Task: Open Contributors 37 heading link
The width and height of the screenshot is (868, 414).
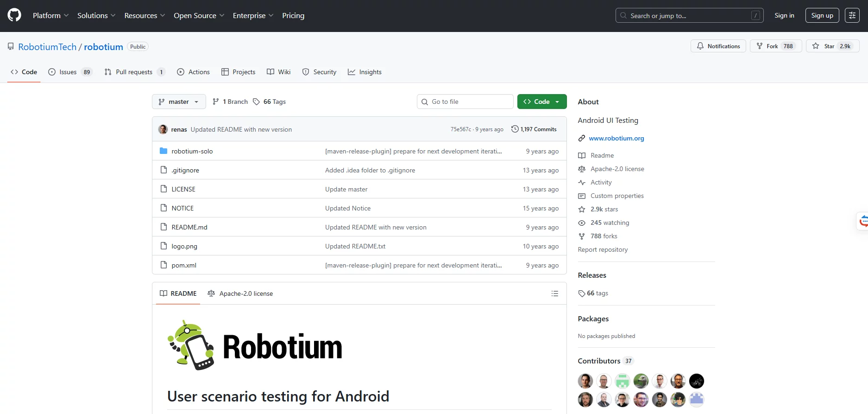Action: pos(606,361)
